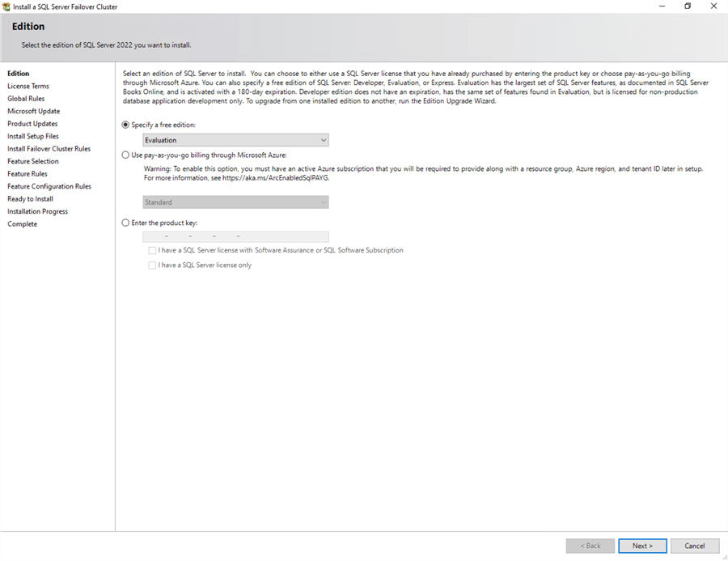Click Installation Progress step
Screen dimensions: 728x561
[37, 211]
